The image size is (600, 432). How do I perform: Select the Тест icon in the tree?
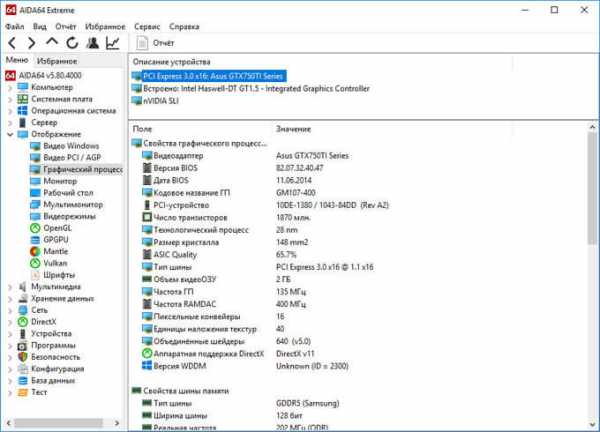[23, 392]
